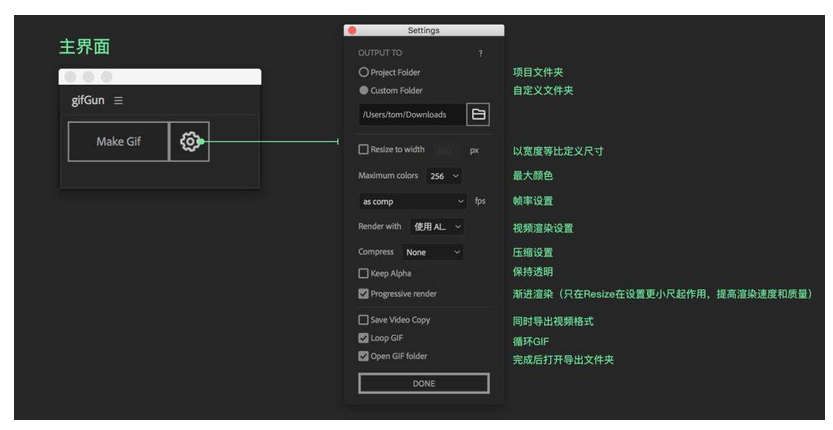Click the '完成后打开导出文件夹' annotation text
Image resolution: width=833 pixels, height=430 pixels.
point(563,360)
